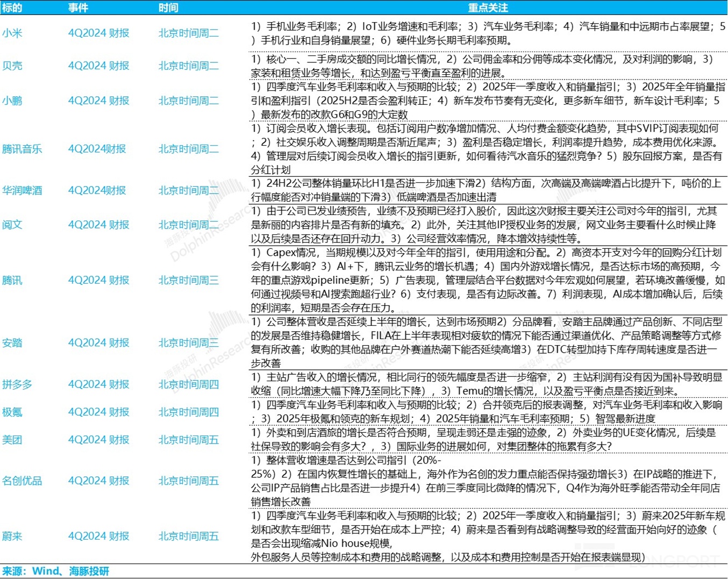
Task: Select the 美团 company name cell
Action: pos(12,440)
